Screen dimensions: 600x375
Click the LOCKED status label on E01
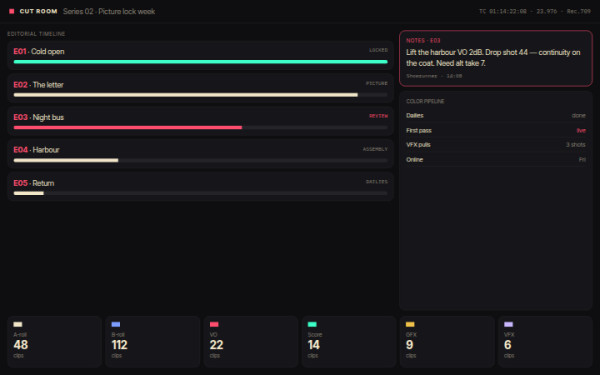pyautogui.click(x=378, y=50)
